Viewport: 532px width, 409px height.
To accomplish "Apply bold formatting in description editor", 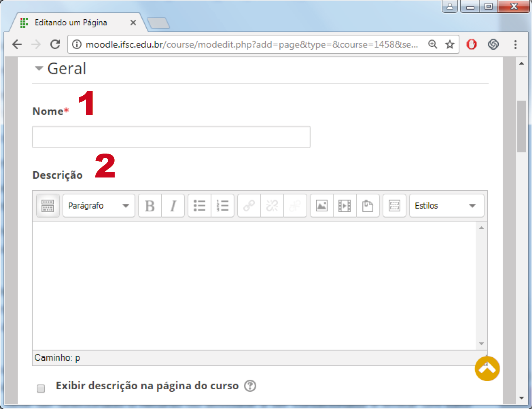I will coord(150,206).
